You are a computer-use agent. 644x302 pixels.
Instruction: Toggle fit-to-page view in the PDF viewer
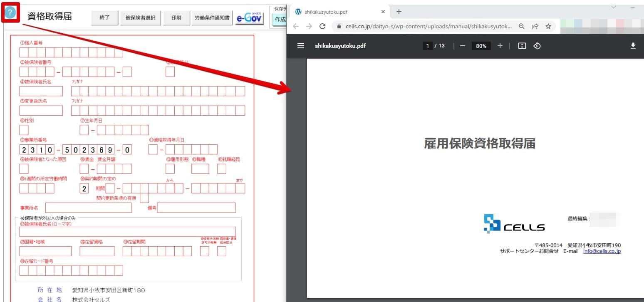tap(522, 46)
